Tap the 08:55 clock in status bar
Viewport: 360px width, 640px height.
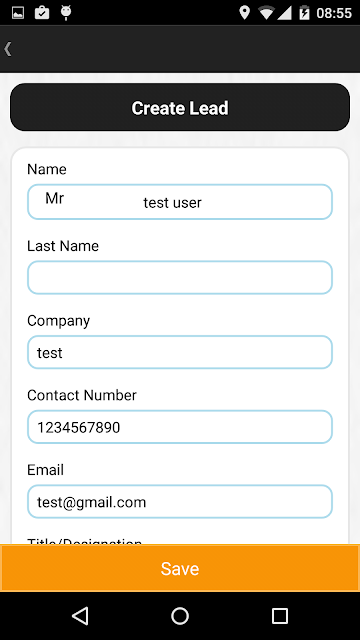(334, 13)
